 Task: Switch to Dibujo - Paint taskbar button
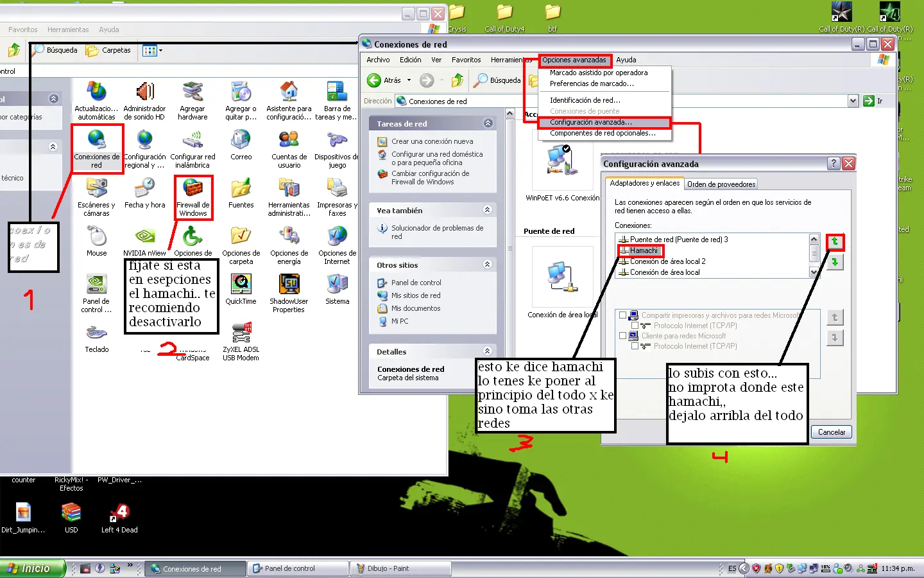[400, 568]
